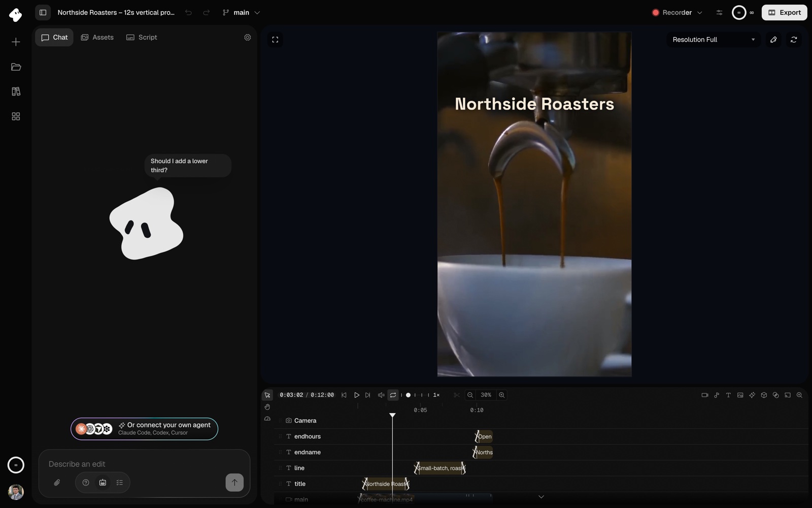Add an audio layer with music icon
The image size is (812, 508).
coord(717,395)
